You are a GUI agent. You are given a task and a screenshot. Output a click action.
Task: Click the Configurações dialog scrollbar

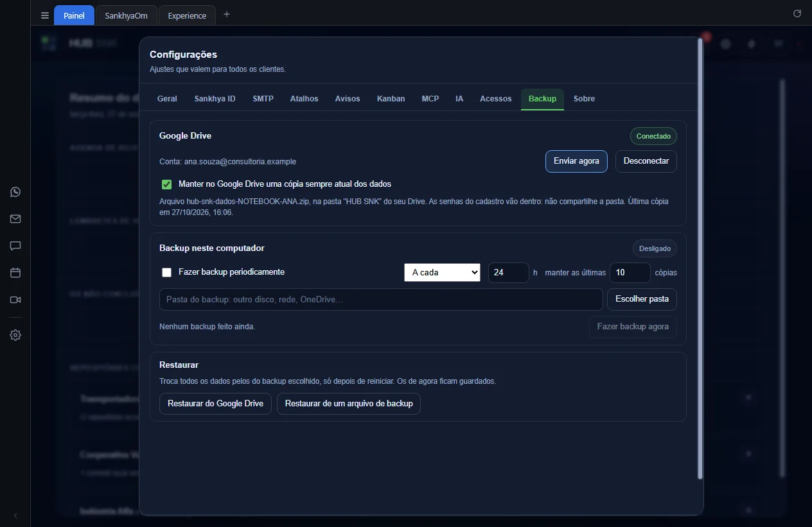coord(700,259)
